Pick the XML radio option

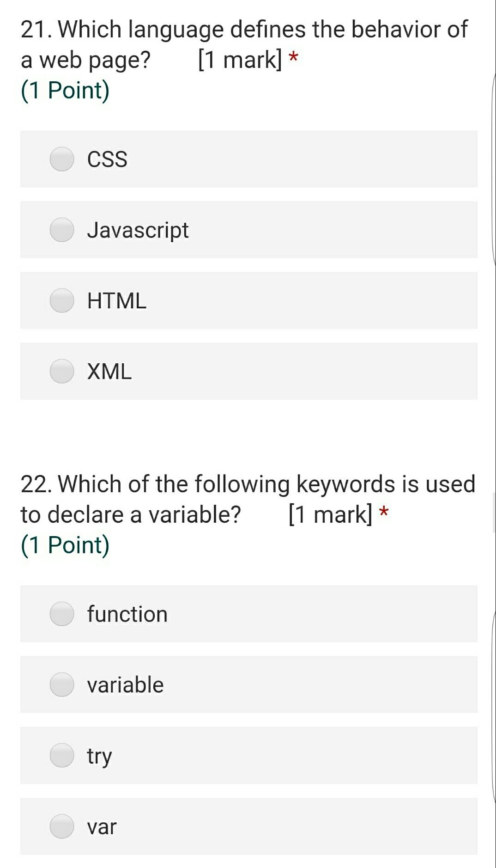[62, 371]
